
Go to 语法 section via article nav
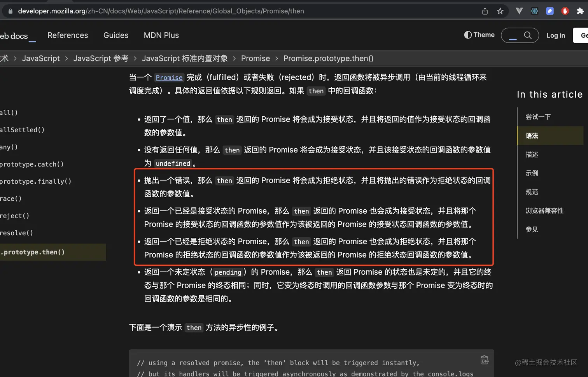tap(532, 135)
